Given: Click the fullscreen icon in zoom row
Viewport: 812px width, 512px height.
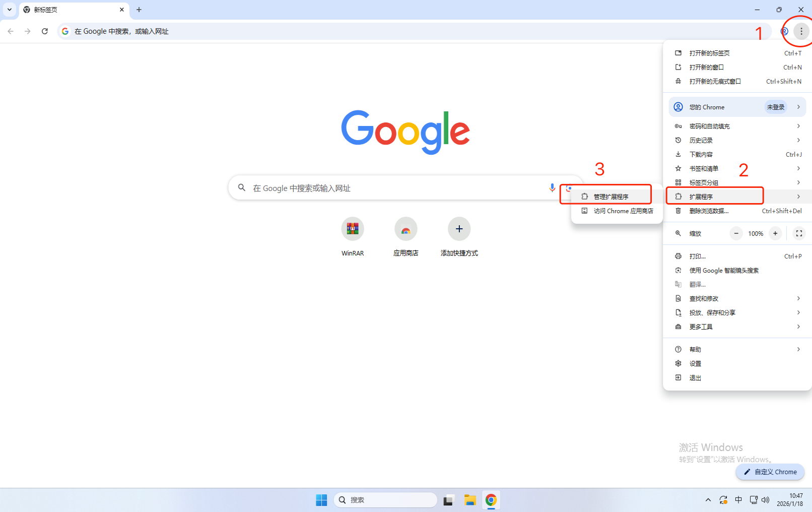Looking at the screenshot, I should [x=799, y=233].
